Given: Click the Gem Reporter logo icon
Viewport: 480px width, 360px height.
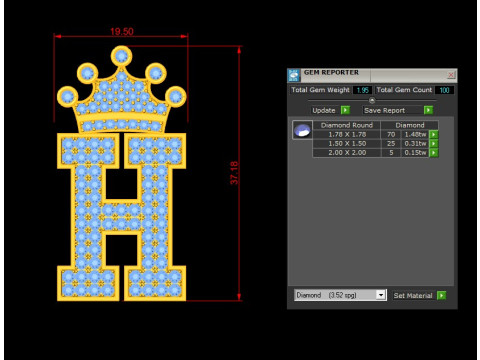Looking at the screenshot, I should coord(294,75).
